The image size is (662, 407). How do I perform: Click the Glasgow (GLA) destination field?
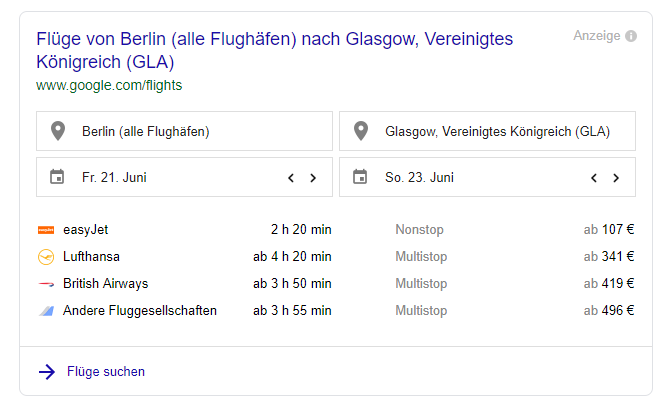pos(488,131)
